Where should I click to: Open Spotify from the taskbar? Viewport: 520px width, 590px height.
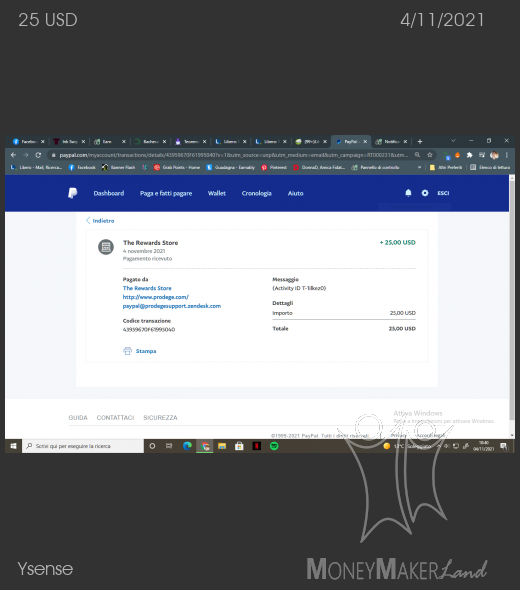[x=274, y=446]
